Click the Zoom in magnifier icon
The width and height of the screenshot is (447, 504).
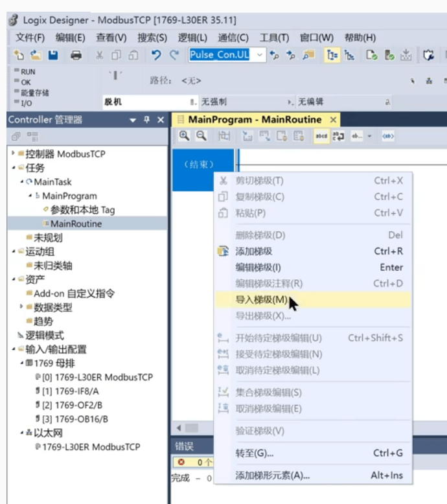184,136
